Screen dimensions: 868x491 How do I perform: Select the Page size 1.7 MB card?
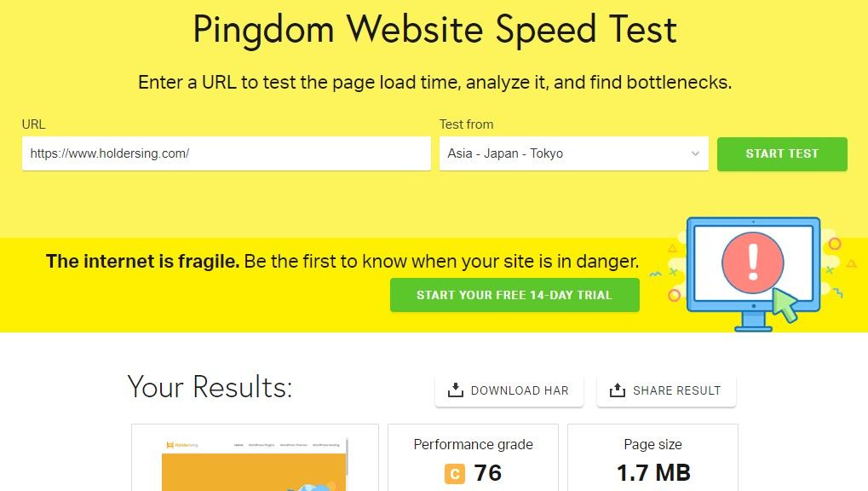652,459
